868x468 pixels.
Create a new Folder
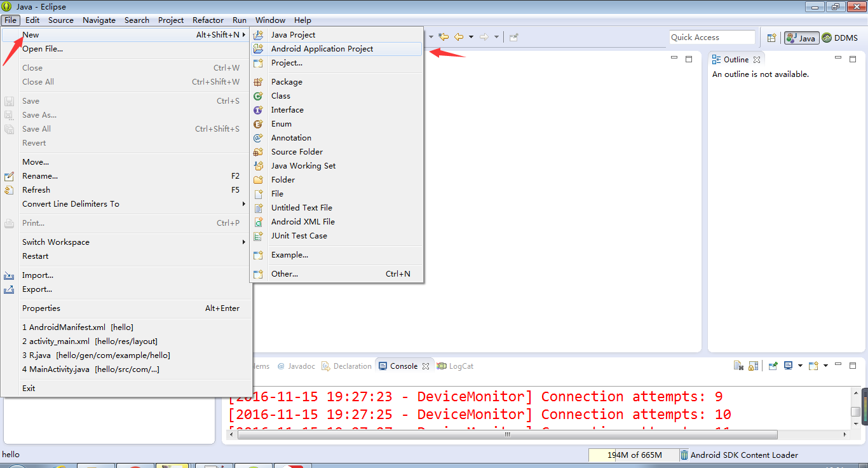(337, 180)
